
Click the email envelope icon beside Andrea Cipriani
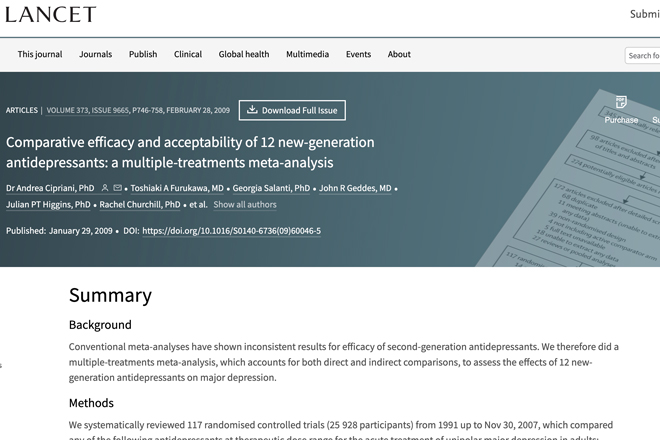coord(117,188)
